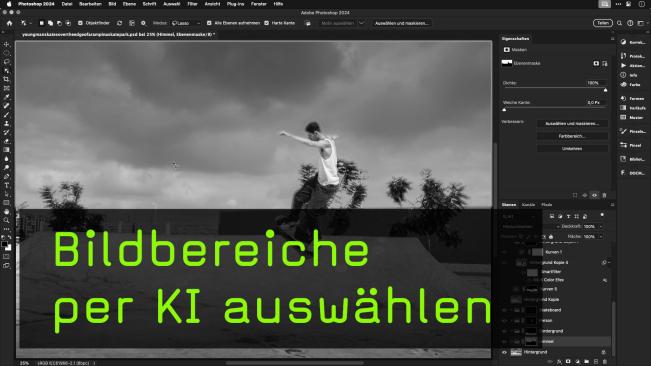Click the Dichte 100% value field
The width and height of the screenshot is (651, 366).
coord(595,83)
